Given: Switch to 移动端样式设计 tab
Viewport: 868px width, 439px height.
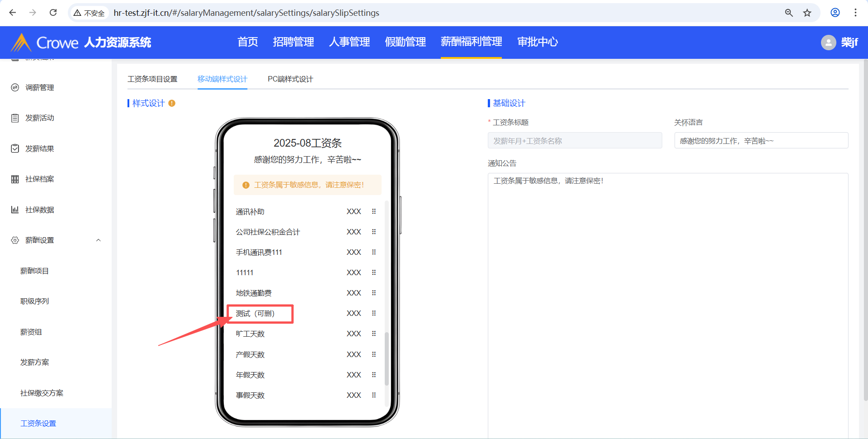Looking at the screenshot, I should click(222, 79).
